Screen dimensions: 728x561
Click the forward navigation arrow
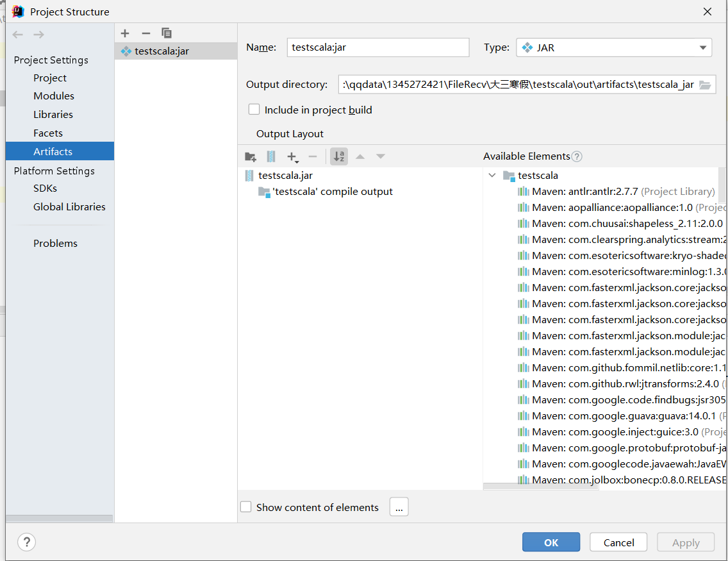39,35
